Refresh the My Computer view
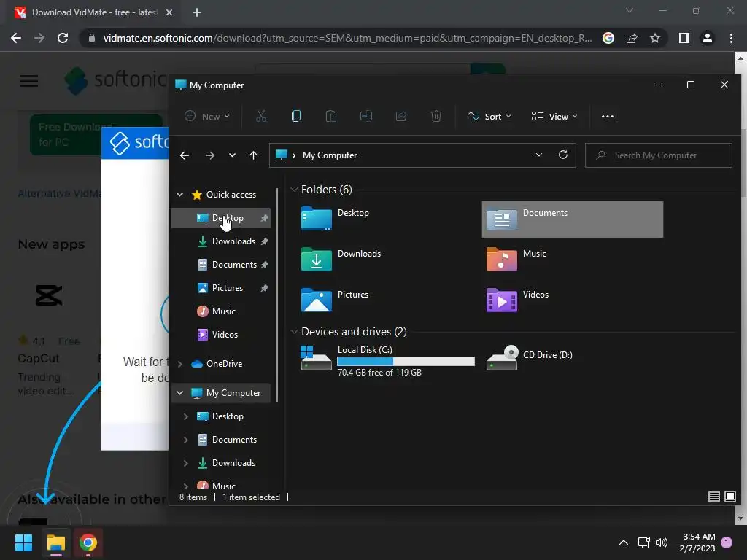Screen dimensions: 747x560 pos(563,155)
